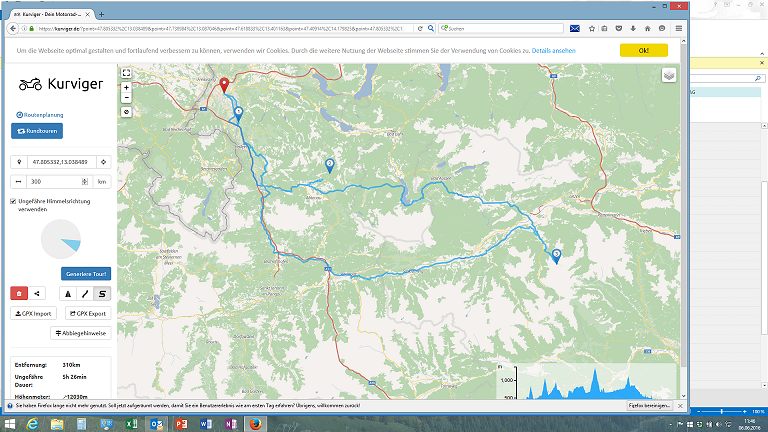Screen dimensions: 768x432
Task: Click the 300 km distance input field
Action: tap(58, 182)
